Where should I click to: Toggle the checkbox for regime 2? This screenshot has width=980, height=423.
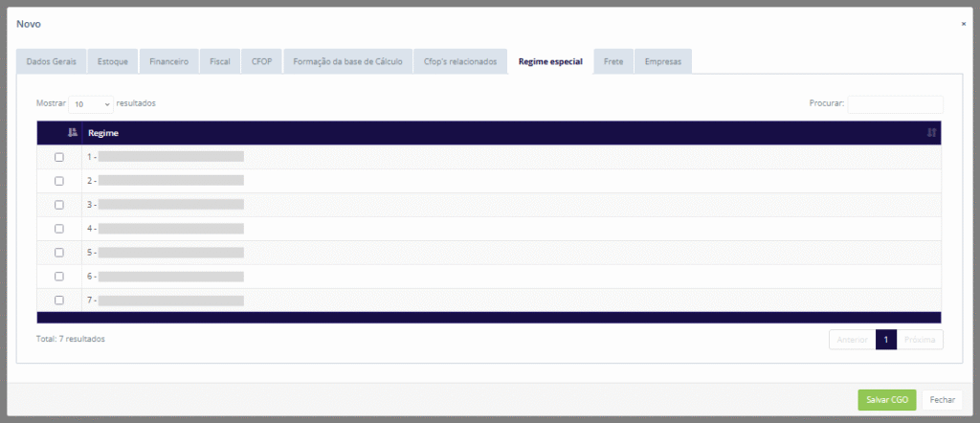tap(59, 181)
